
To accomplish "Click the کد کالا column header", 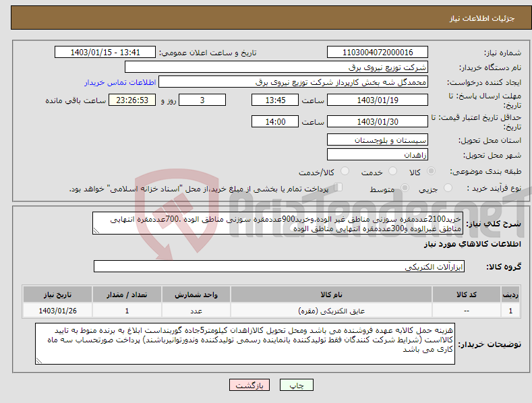I will (467, 294).
